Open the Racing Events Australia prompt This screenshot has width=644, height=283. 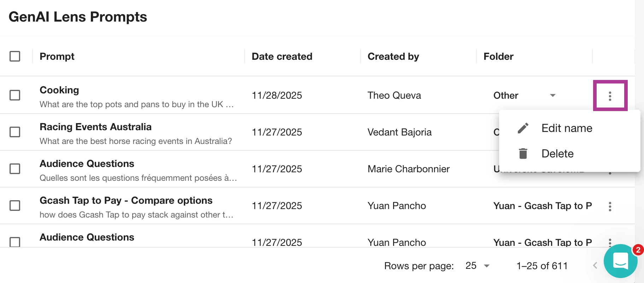95,127
